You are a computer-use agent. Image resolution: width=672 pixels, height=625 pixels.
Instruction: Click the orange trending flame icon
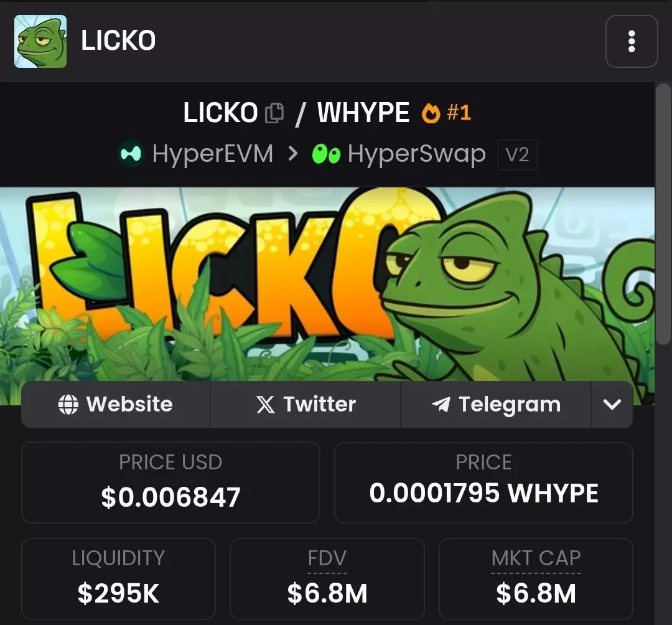(x=431, y=113)
